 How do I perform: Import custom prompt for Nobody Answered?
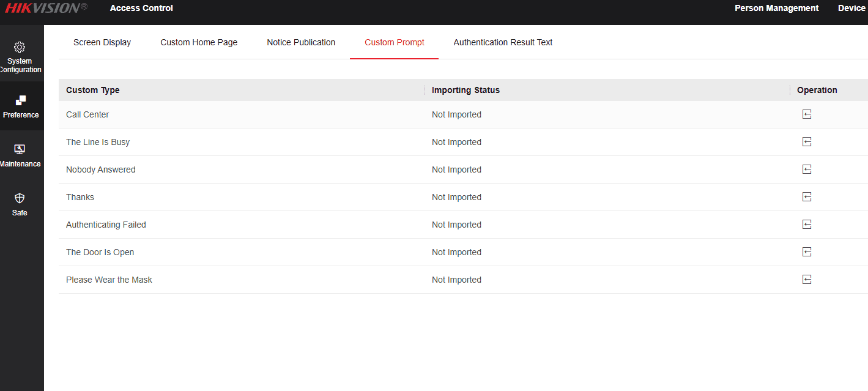click(807, 169)
